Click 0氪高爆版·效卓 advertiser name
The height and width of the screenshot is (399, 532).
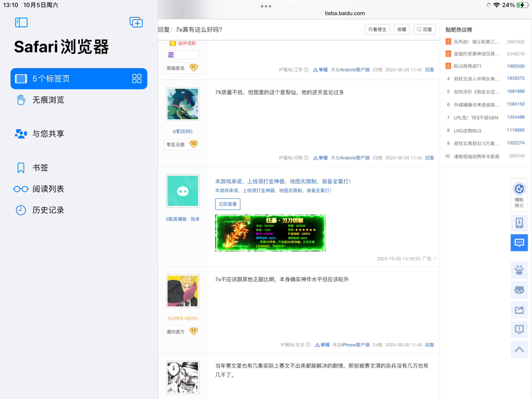(x=182, y=219)
